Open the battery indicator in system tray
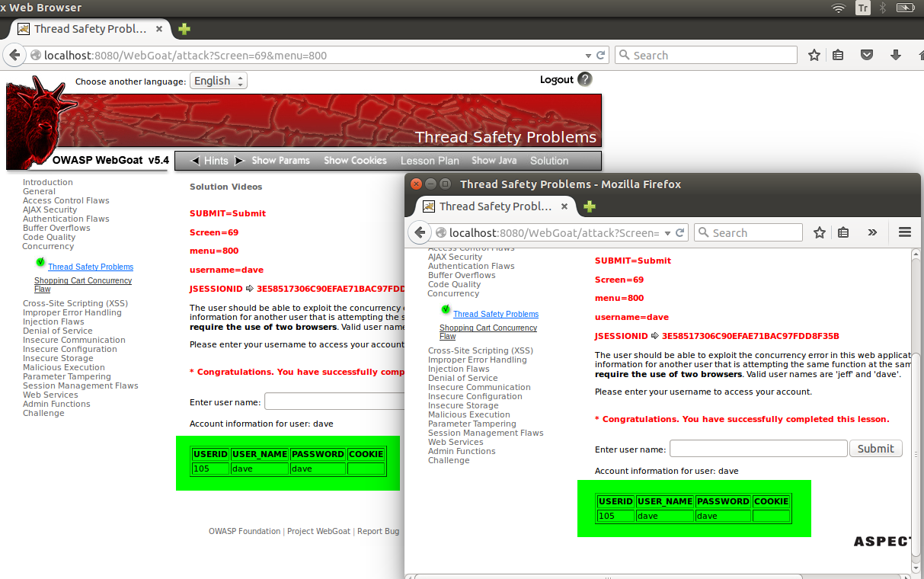Image resolution: width=924 pixels, height=579 pixels. (x=905, y=8)
